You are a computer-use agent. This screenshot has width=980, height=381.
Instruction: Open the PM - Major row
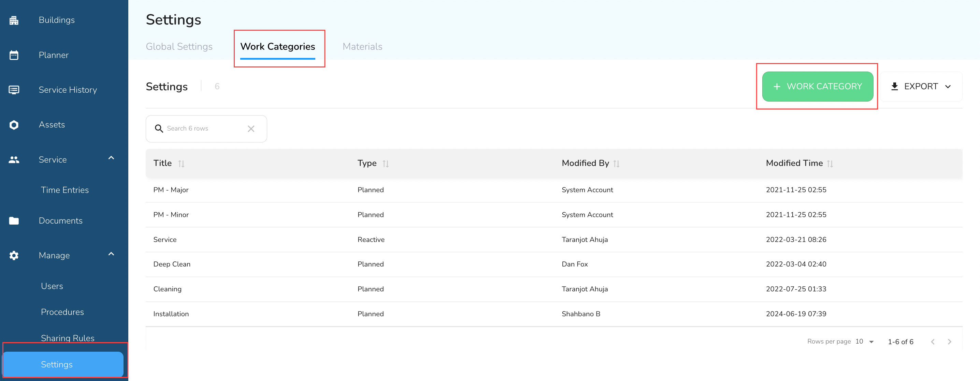pos(554,190)
